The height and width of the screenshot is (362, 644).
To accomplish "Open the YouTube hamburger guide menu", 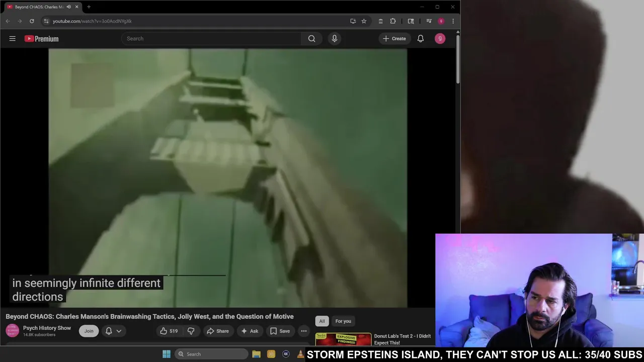I will 12,39.
